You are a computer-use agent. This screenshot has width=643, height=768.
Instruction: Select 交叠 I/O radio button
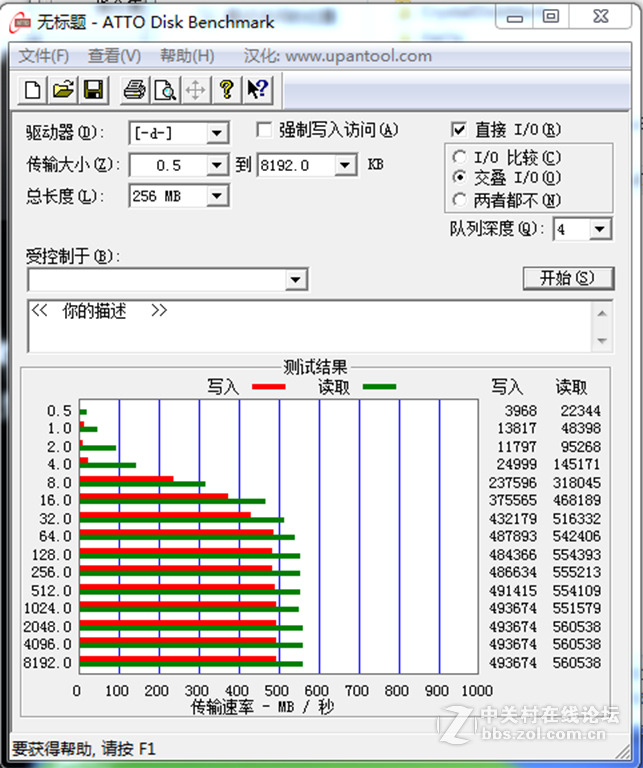(459, 177)
